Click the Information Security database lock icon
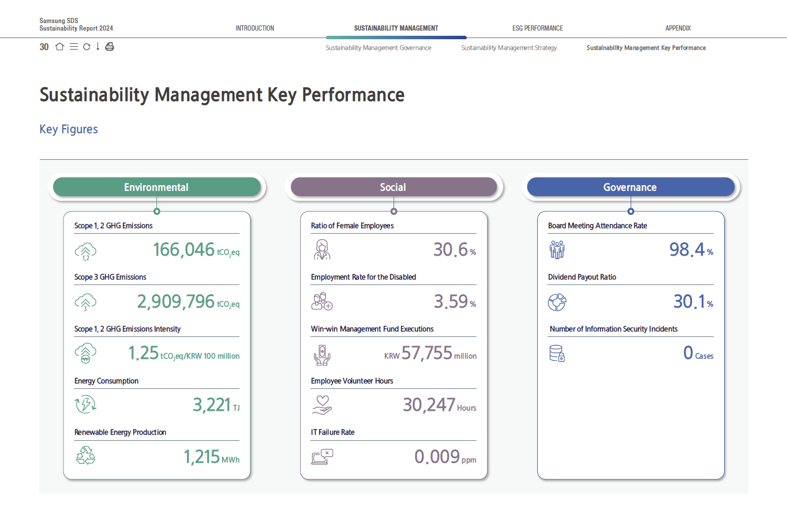 pyautogui.click(x=557, y=353)
